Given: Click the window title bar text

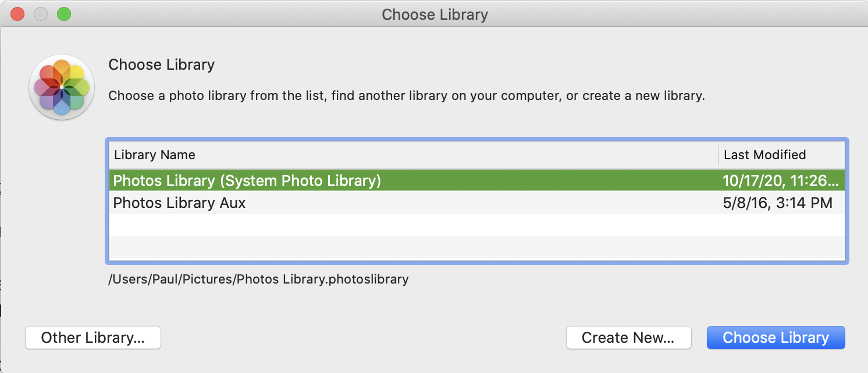Looking at the screenshot, I should click(435, 15).
